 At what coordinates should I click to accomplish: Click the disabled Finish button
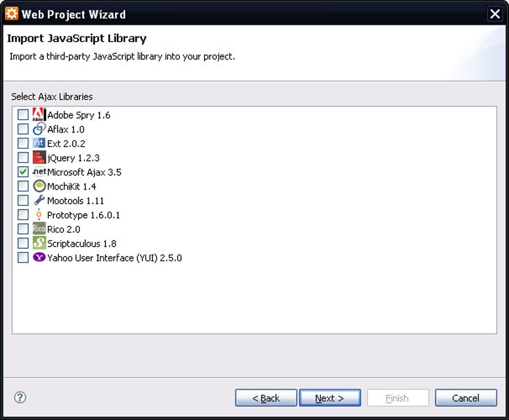pyautogui.click(x=398, y=398)
